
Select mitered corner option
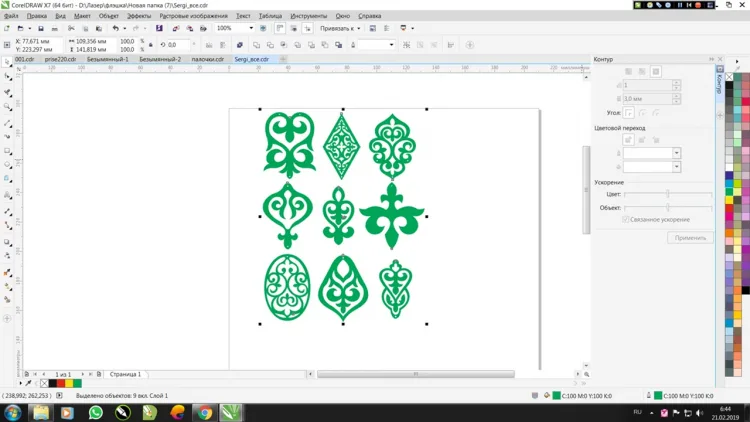tap(629, 113)
